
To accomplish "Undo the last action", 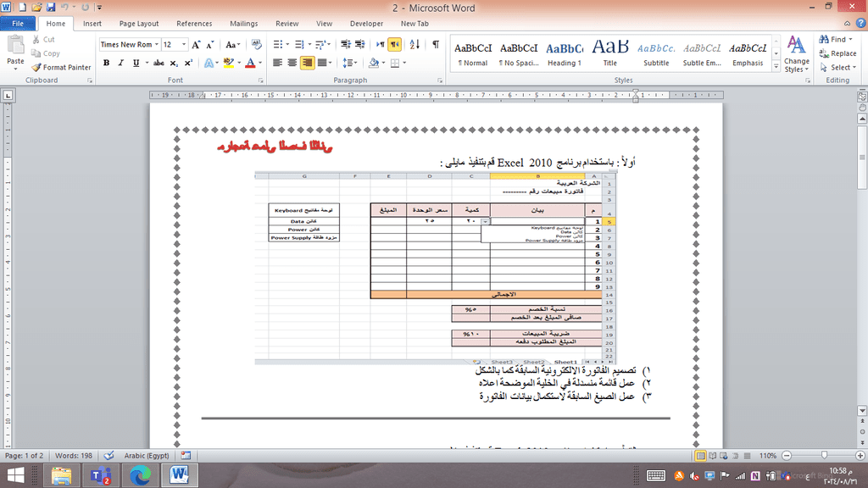I will 64,7.
